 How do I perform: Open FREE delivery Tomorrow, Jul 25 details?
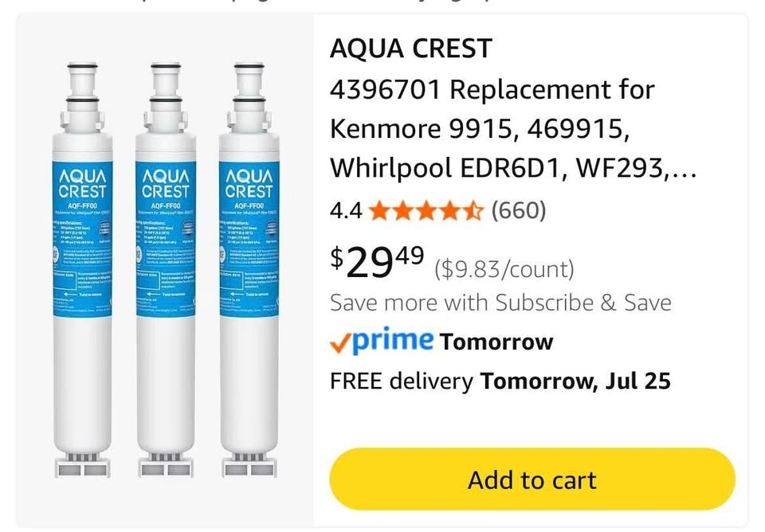click(500, 381)
